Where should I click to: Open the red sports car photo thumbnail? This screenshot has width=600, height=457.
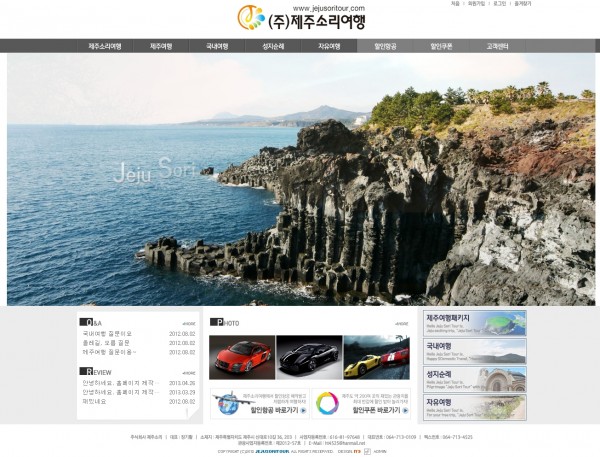pos(241,356)
